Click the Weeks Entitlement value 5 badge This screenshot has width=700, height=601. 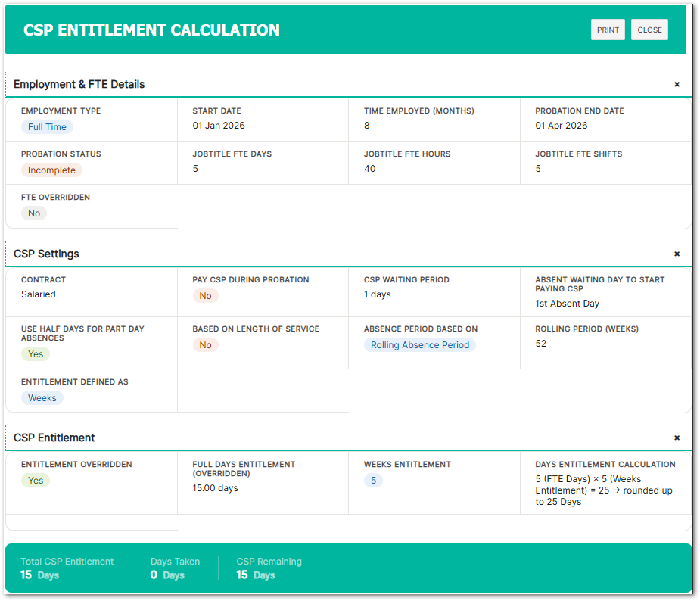pyautogui.click(x=373, y=481)
